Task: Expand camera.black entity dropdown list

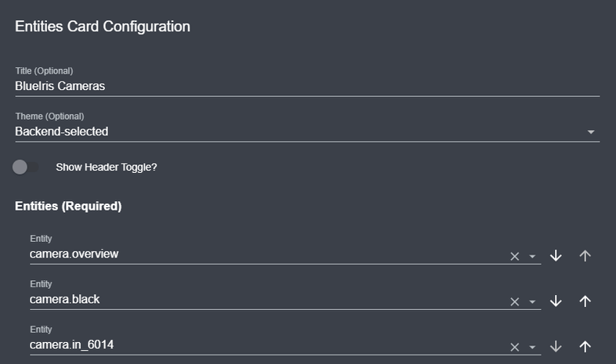Action: point(532,302)
